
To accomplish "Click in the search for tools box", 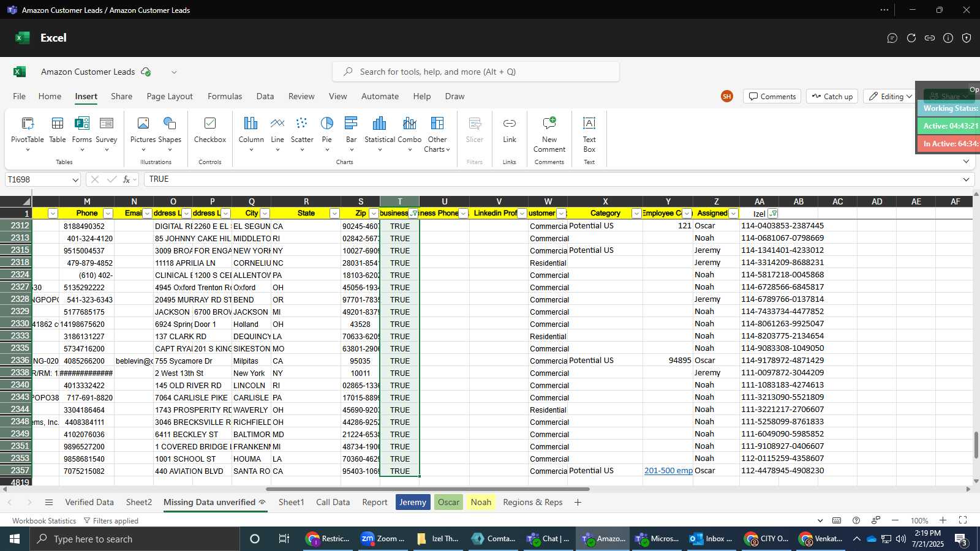I will tap(475, 72).
